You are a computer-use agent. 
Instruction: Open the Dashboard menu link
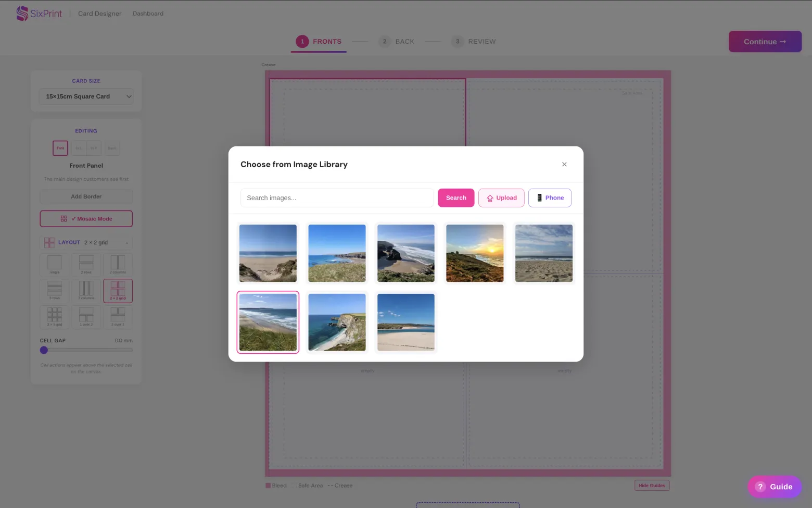(148, 14)
